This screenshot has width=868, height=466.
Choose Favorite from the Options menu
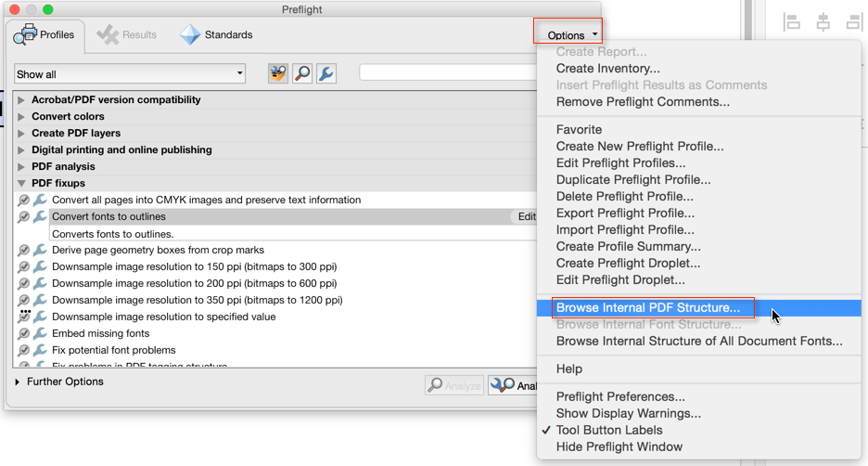[698, 130]
